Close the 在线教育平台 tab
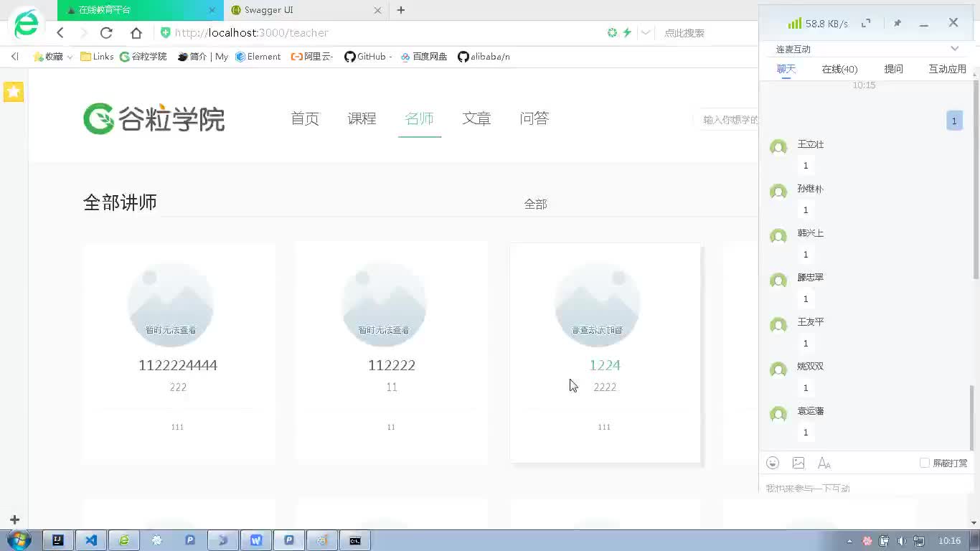This screenshot has height=551, width=980. 212,10
